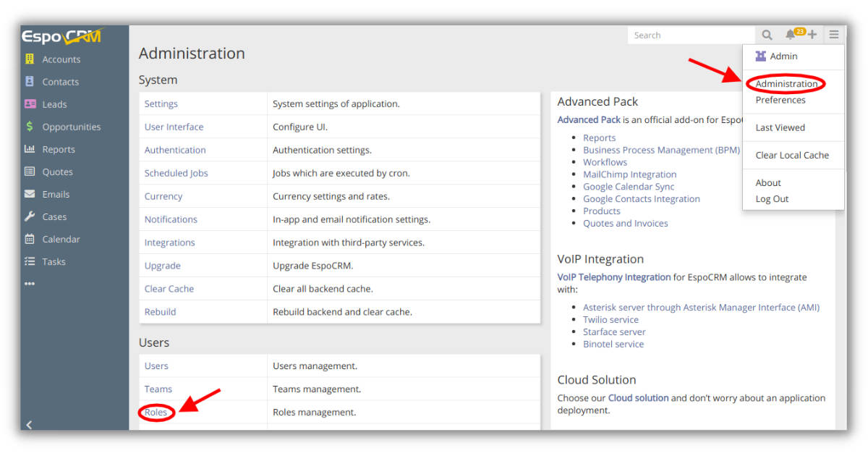
Task: Collapse the sidebar with the chevron
Action: point(29,425)
